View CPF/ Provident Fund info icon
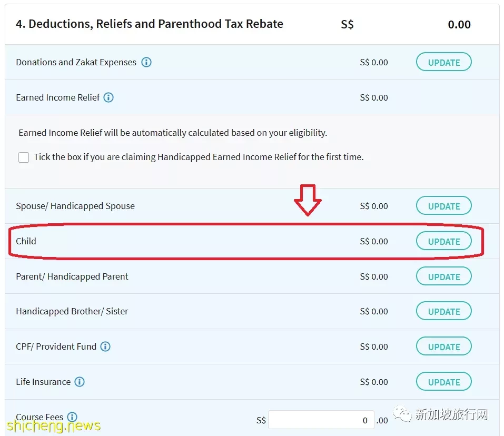This screenshot has height=436, width=504. pos(105,346)
